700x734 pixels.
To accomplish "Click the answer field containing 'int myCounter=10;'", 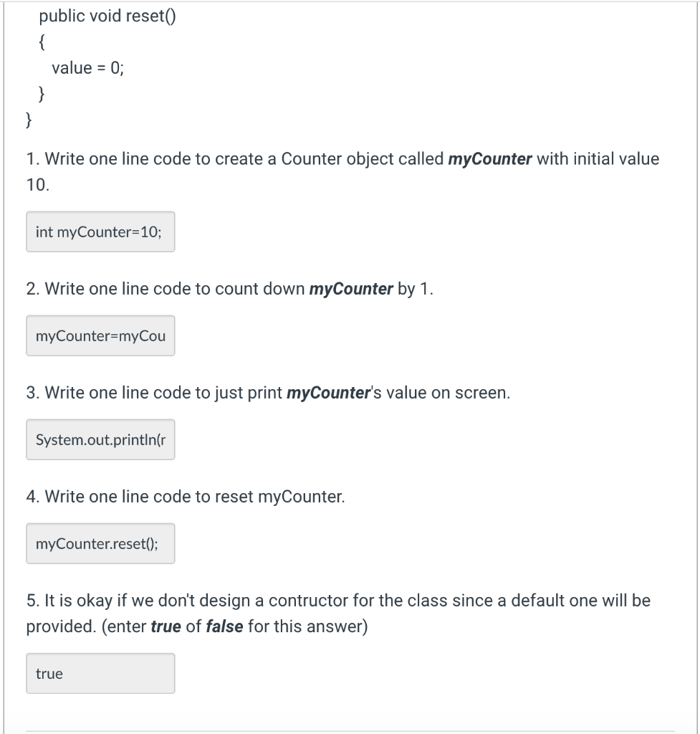I will (100, 231).
